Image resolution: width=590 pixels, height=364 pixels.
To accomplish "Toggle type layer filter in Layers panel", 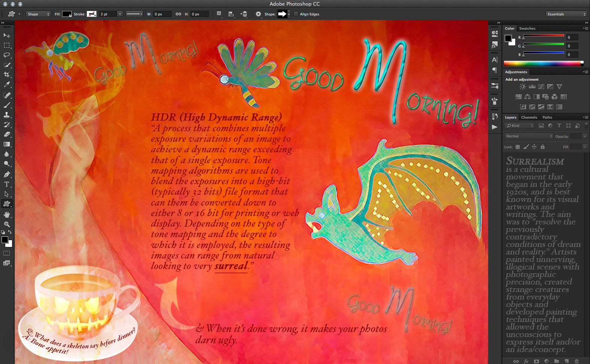I will click(559, 126).
